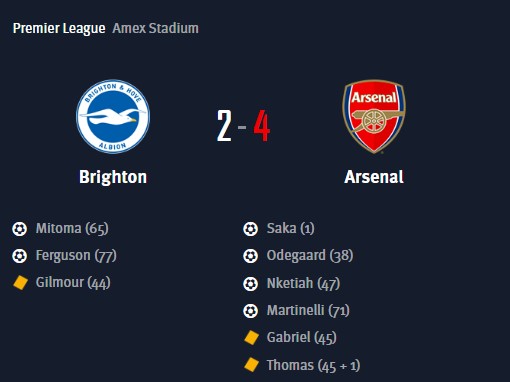
Task: Click the goal icon beside Ferguson
Action: [19, 256]
